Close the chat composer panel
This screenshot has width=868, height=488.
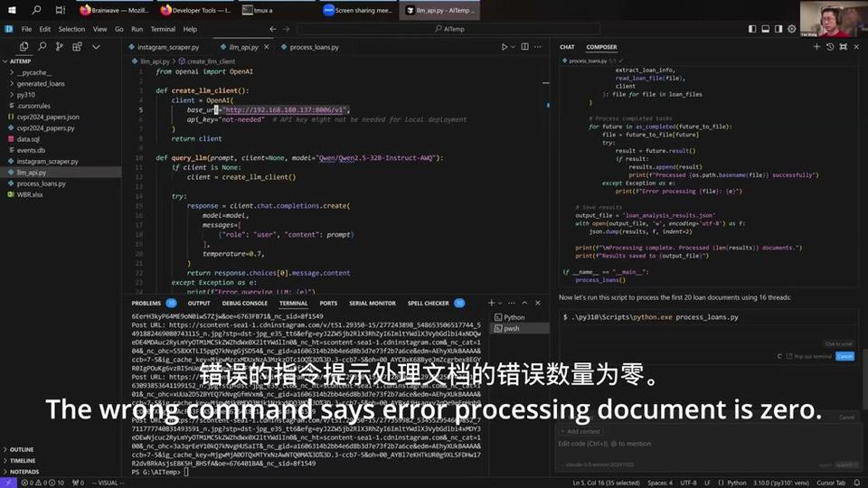(856, 47)
